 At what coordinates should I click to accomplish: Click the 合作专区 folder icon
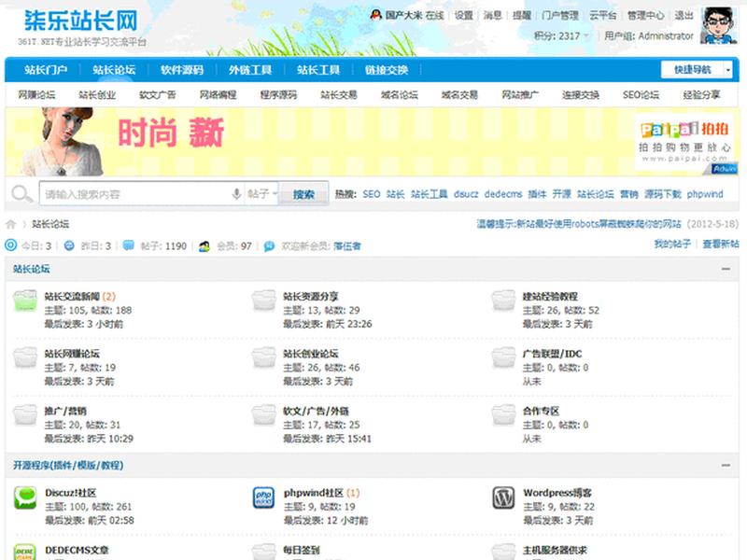pyautogui.click(x=503, y=414)
